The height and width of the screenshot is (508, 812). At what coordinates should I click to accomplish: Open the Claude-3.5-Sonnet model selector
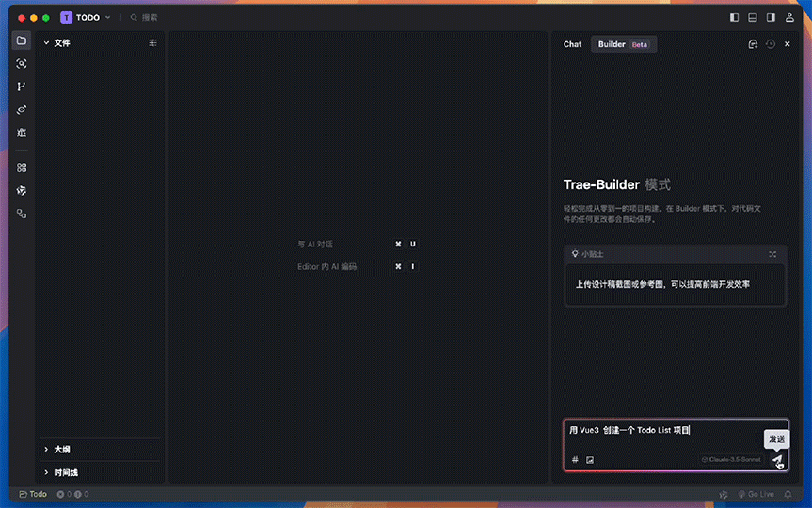(731, 459)
